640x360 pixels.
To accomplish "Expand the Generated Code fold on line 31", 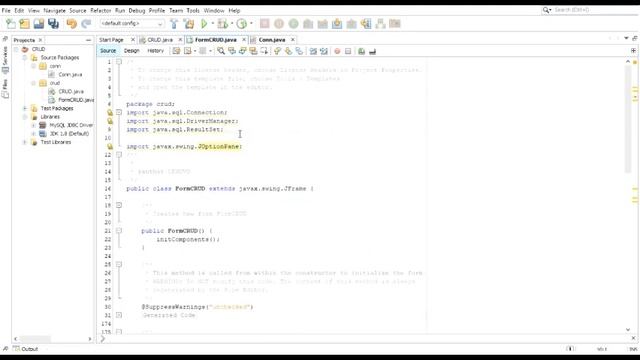I will [x=119, y=315].
